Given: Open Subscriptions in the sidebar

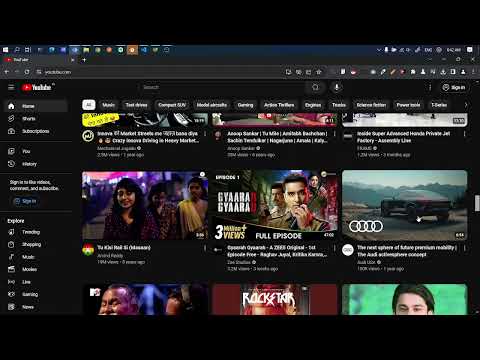Looking at the screenshot, I should click(36, 131).
